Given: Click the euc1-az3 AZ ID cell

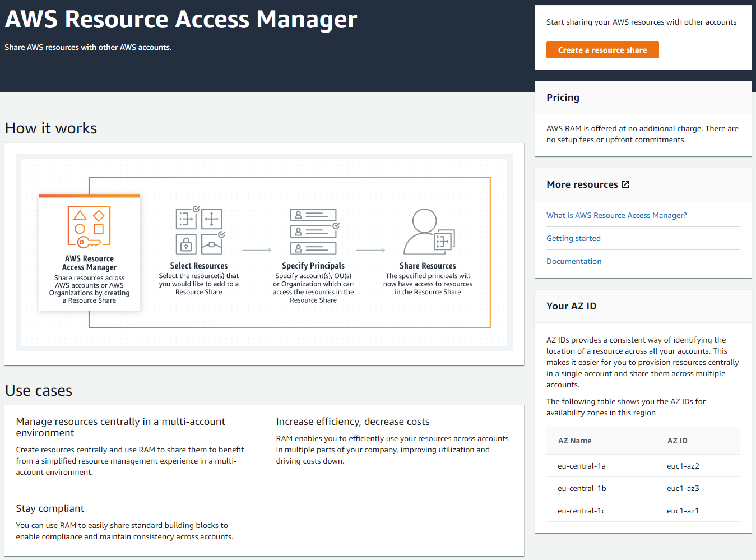Looking at the screenshot, I should (x=683, y=488).
